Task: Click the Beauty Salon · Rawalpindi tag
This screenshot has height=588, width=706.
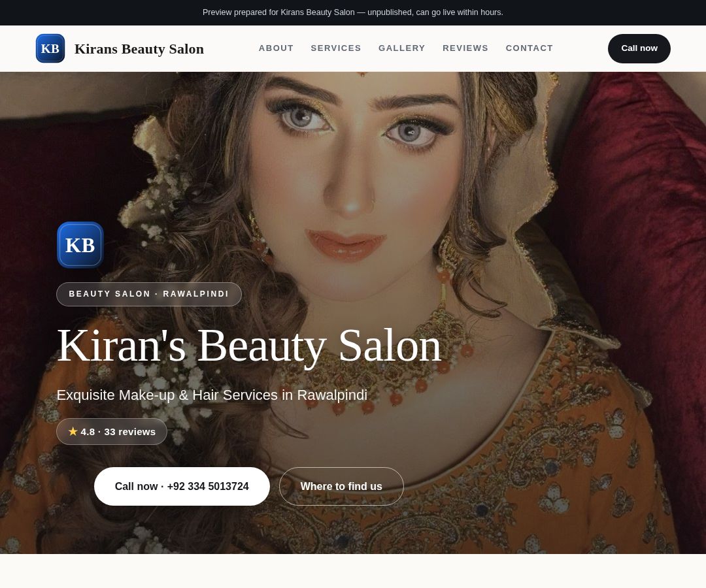Action: (x=149, y=294)
